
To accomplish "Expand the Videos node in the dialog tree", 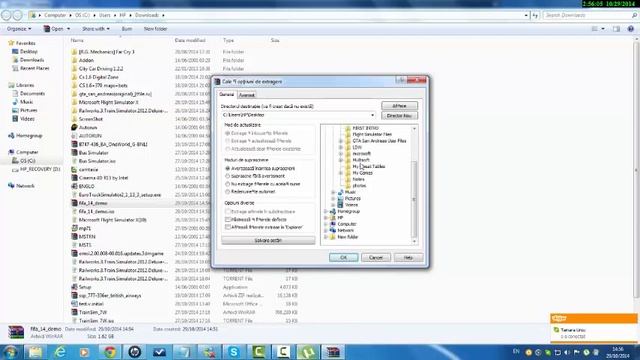I will [333, 205].
